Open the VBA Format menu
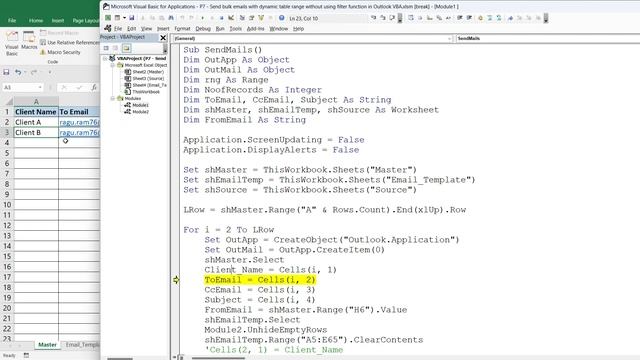The image size is (640, 360). [x=182, y=29]
